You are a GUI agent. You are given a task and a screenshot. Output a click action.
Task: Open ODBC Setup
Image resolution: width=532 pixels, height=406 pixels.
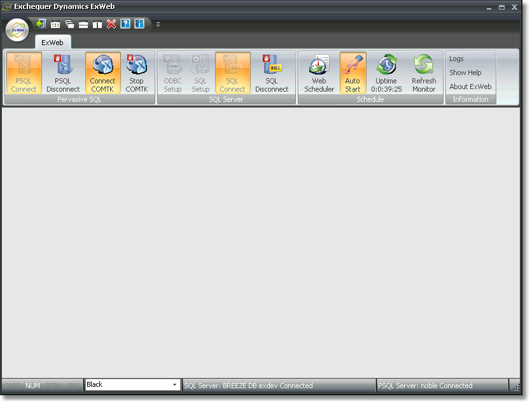(x=172, y=73)
